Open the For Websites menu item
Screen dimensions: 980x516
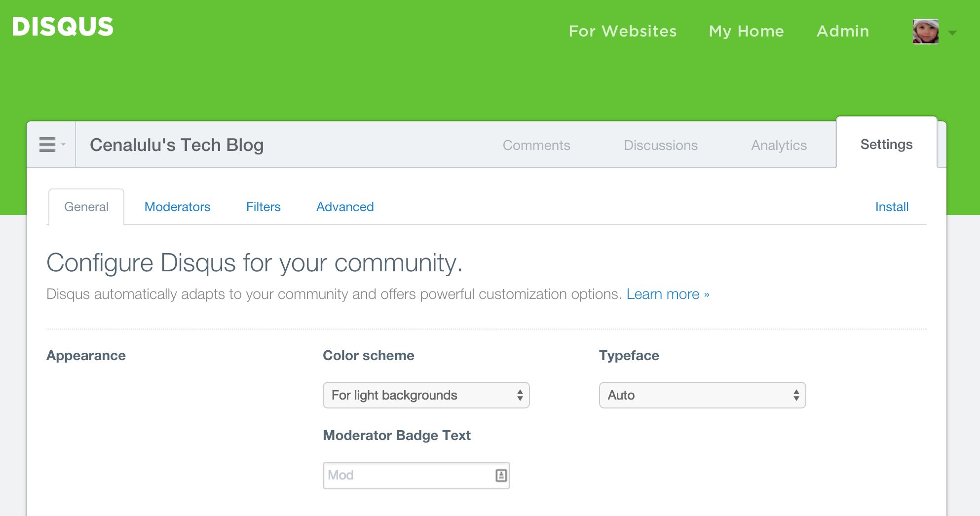click(x=623, y=31)
